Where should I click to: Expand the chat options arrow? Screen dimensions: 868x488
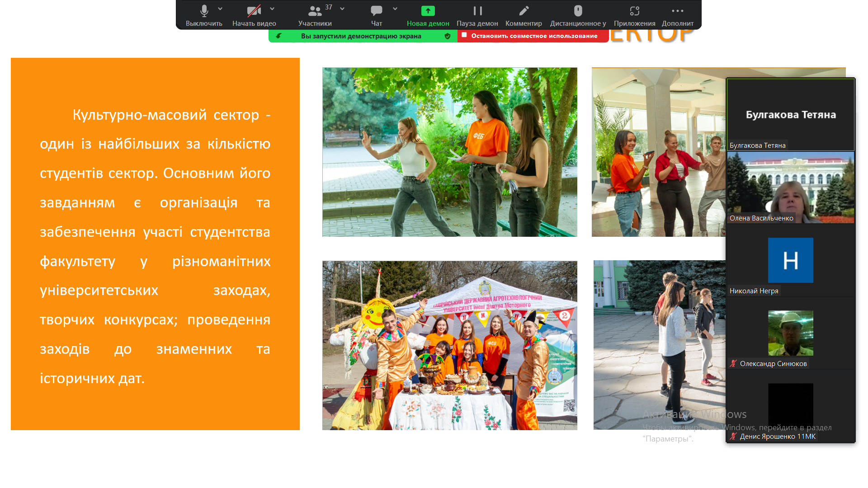pyautogui.click(x=395, y=9)
